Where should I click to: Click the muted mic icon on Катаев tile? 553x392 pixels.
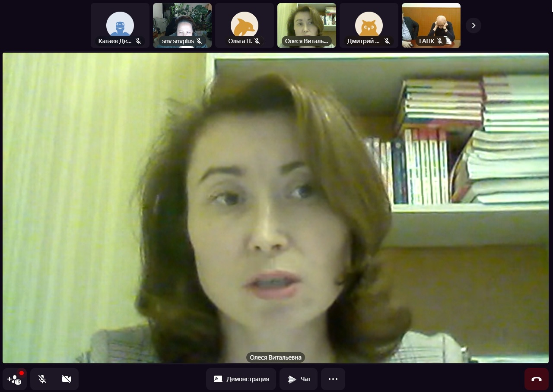point(138,41)
